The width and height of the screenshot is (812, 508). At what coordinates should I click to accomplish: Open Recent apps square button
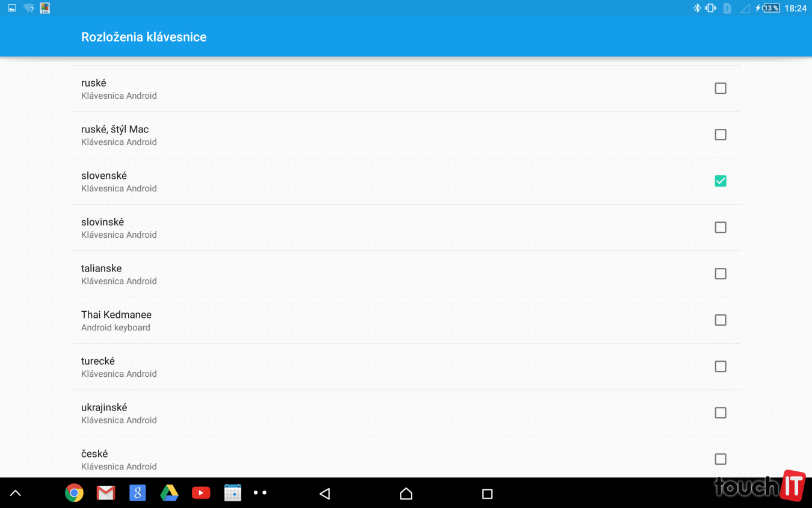pyautogui.click(x=487, y=494)
